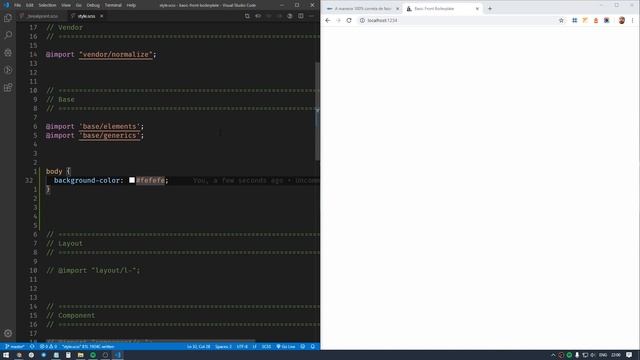Click the open changes icon in editor toolbar
Image resolution: width=640 pixels, height=360 pixels.
point(247,16)
